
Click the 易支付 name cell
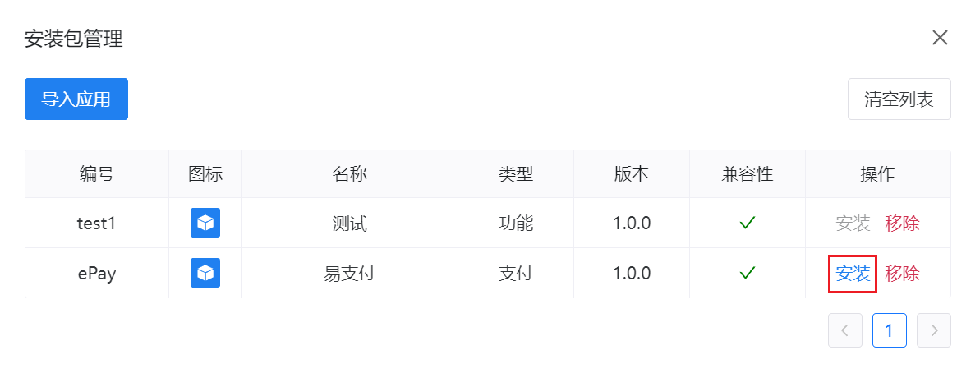349,273
